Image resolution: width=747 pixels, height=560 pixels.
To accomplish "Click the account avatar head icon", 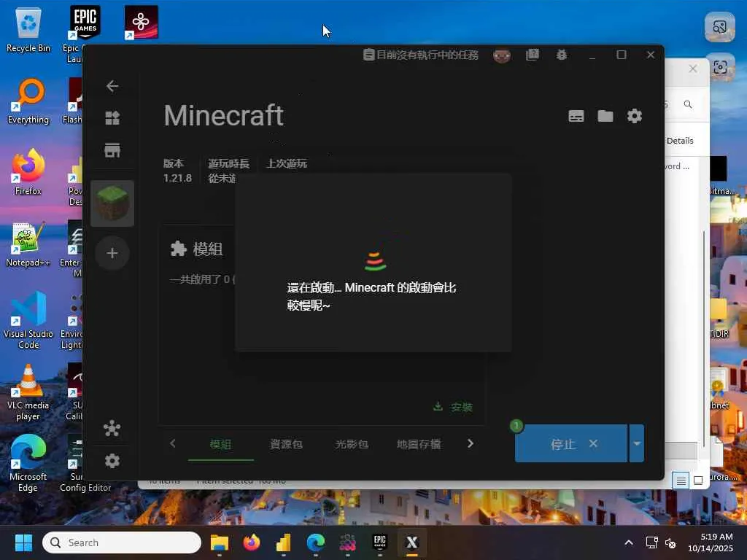I will tap(502, 55).
